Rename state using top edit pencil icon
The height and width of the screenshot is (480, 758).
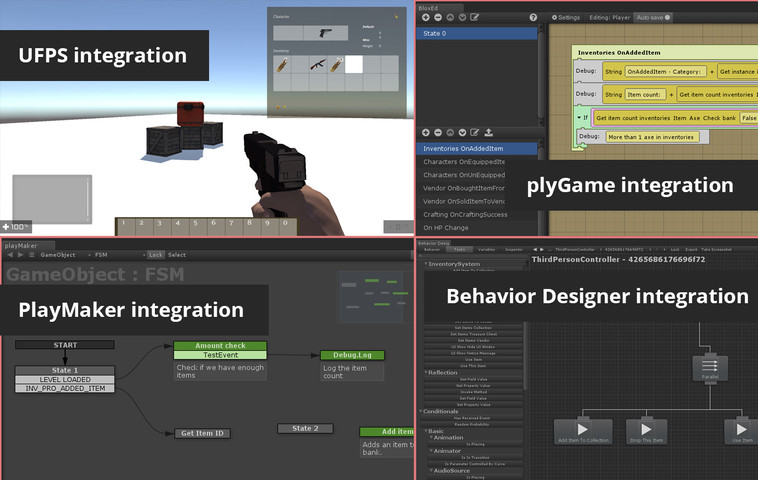click(475, 17)
